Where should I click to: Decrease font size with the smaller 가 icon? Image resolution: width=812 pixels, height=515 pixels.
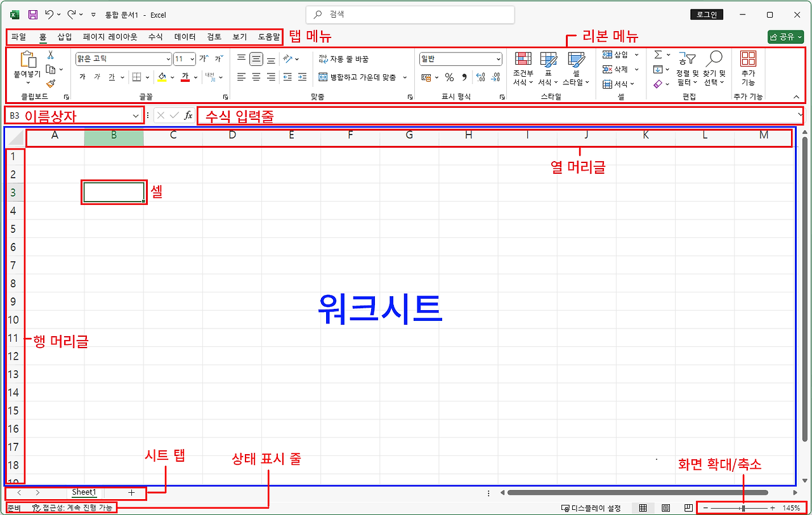219,58
